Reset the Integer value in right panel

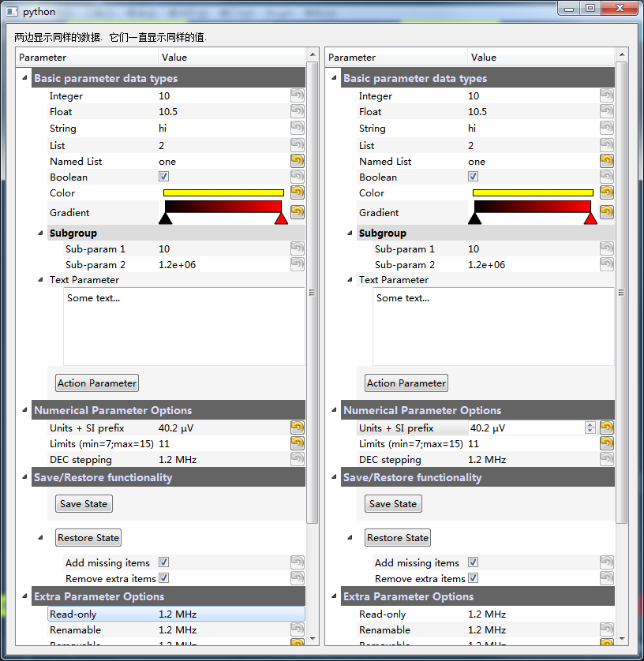point(607,95)
